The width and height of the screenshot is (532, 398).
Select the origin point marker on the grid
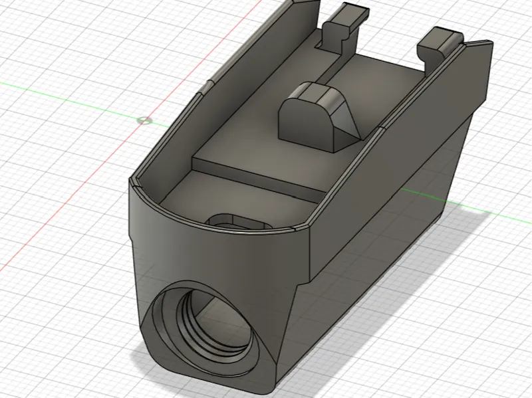(x=144, y=120)
